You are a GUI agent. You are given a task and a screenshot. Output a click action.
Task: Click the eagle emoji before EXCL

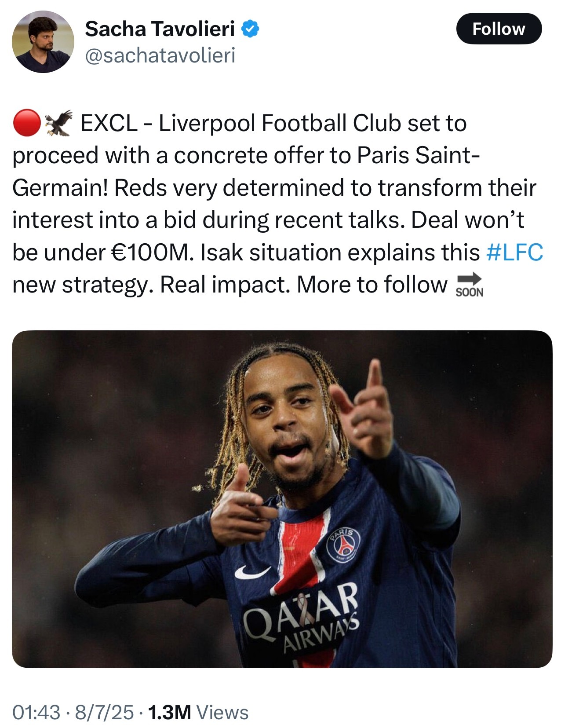click(59, 123)
